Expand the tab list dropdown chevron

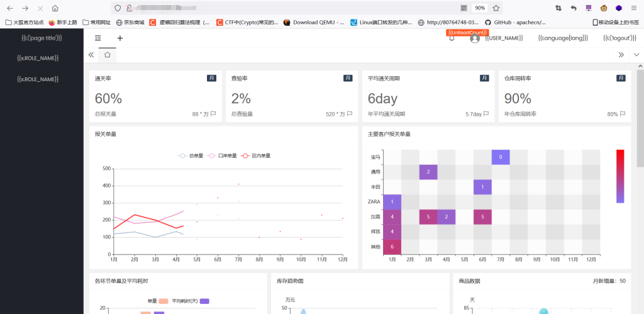pyautogui.click(x=636, y=55)
